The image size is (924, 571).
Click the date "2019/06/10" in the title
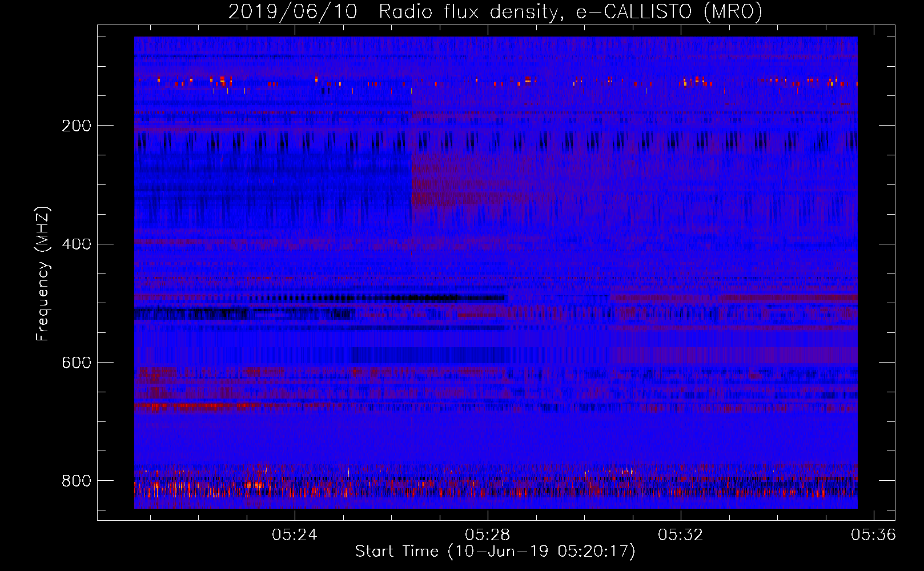click(293, 12)
